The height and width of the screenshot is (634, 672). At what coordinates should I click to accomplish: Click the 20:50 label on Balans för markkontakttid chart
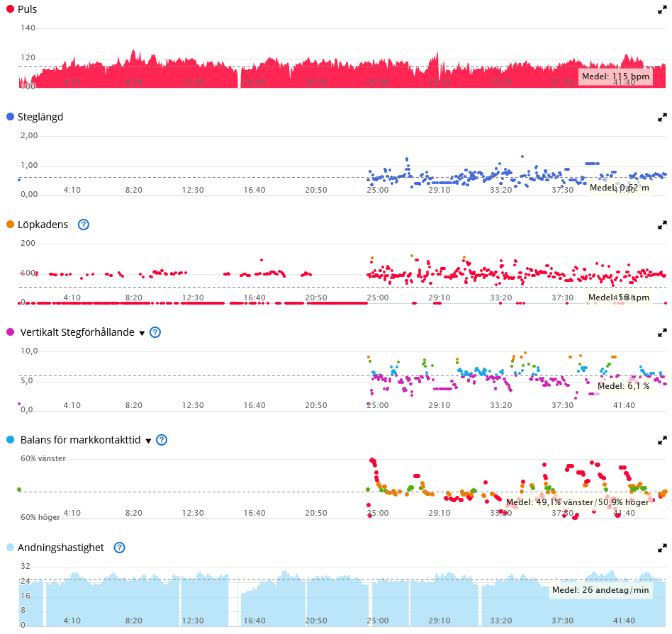click(316, 513)
